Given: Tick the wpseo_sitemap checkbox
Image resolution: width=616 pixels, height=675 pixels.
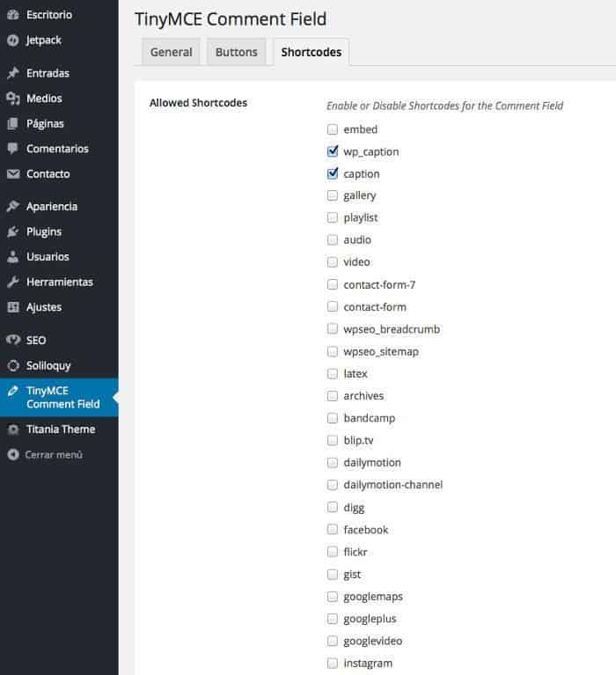Looking at the screenshot, I should tap(333, 352).
